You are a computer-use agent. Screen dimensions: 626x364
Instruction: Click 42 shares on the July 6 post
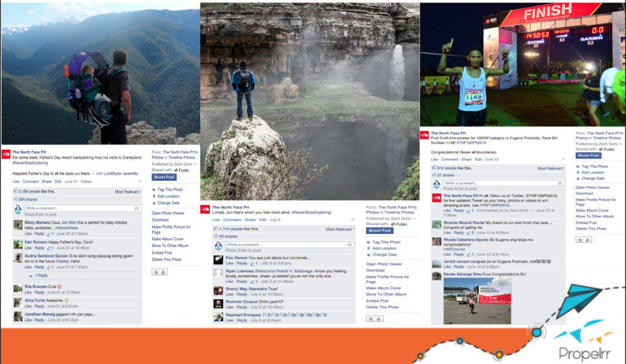click(x=227, y=236)
